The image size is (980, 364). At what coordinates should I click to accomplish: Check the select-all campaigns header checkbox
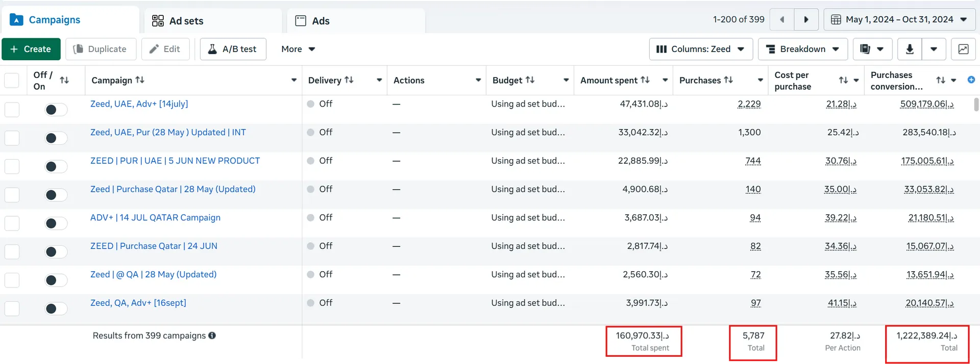[x=12, y=81]
